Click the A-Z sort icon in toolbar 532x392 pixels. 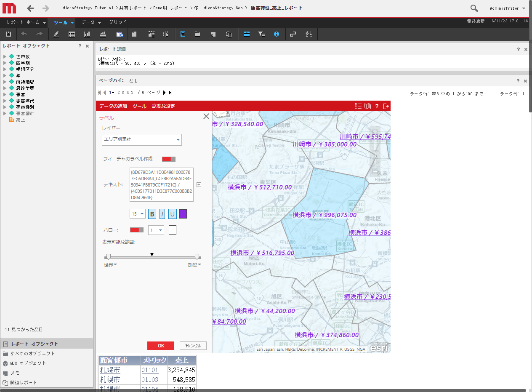pos(309,34)
